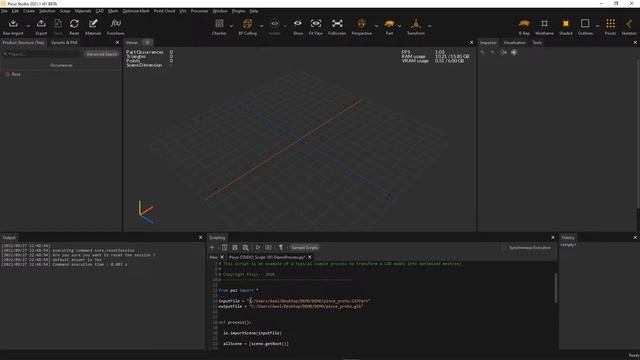The width and height of the screenshot is (640, 360).
Task: Close the Product Structure panel
Action: (x=118, y=42)
